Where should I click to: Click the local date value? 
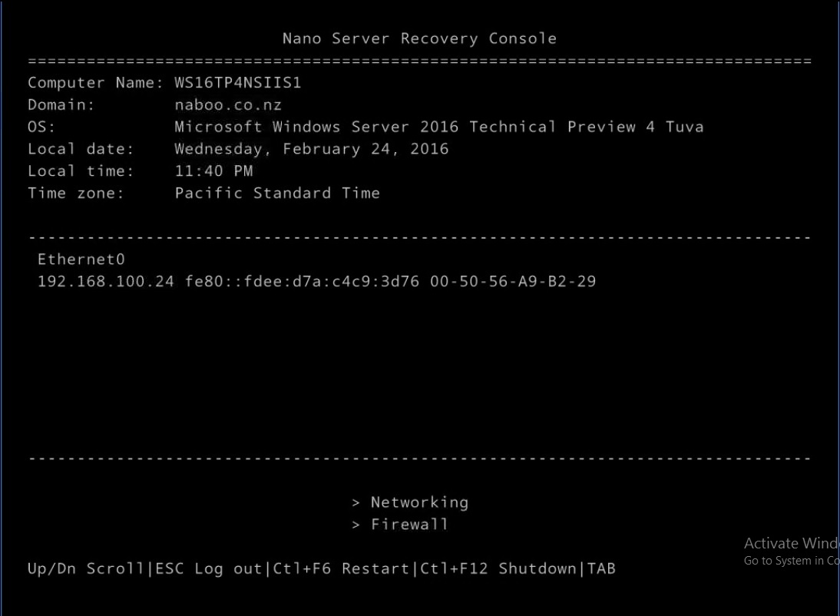(x=311, y=148)
